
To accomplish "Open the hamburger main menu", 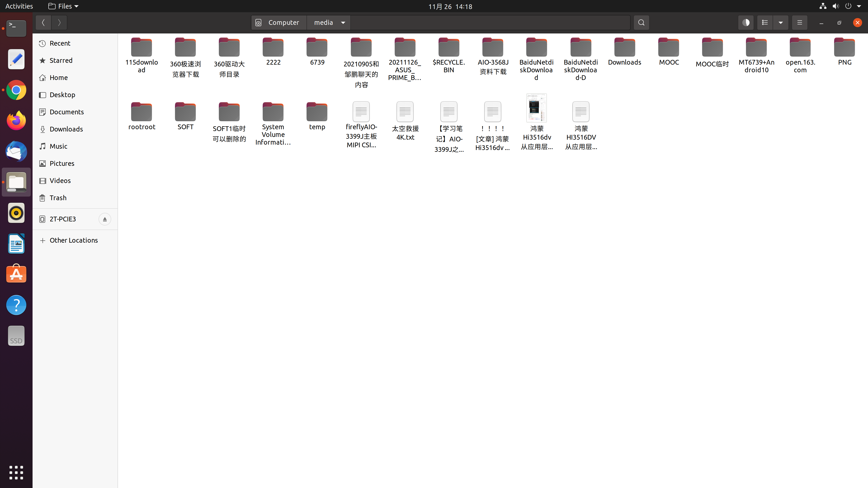I will pos(799,23).
